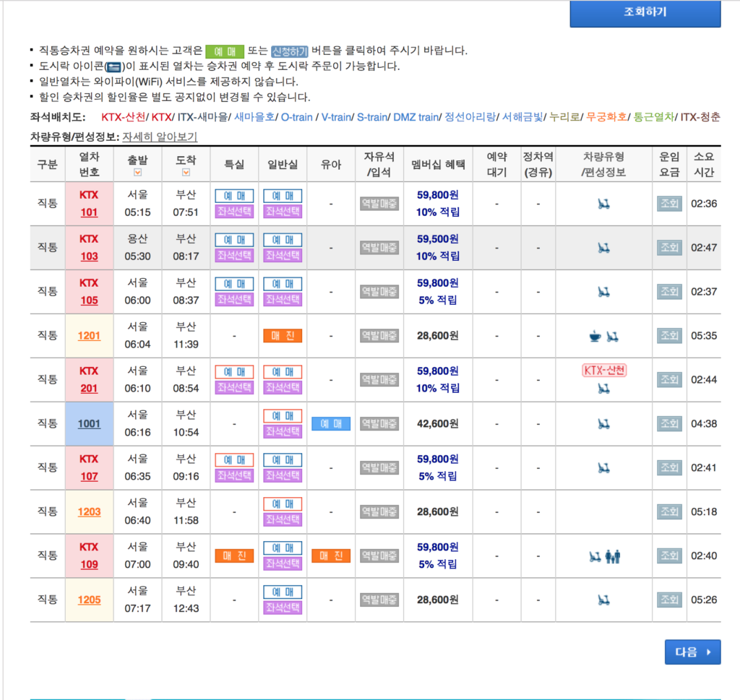This screenshot has width=740, height=700.
Task: Open 누리로 seat map link
Action: tap(564, 117)
